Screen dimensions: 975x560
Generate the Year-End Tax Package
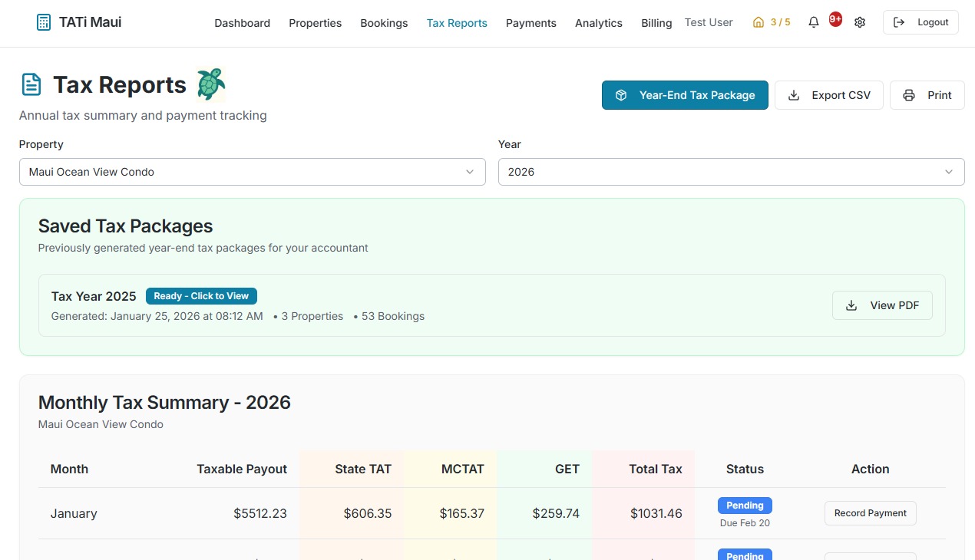tap(685, 95)
